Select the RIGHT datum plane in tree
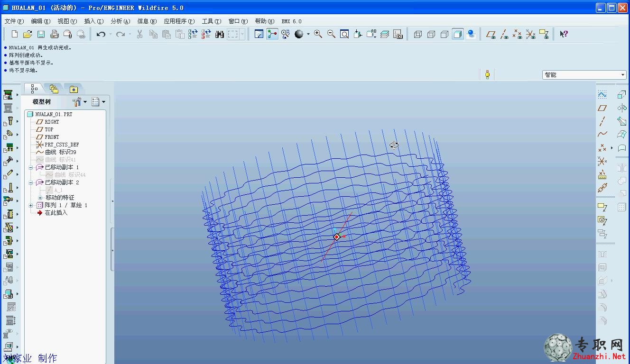The height and width of the screenshot is (364, 630). pyautogui.click(x=47, y=122)
